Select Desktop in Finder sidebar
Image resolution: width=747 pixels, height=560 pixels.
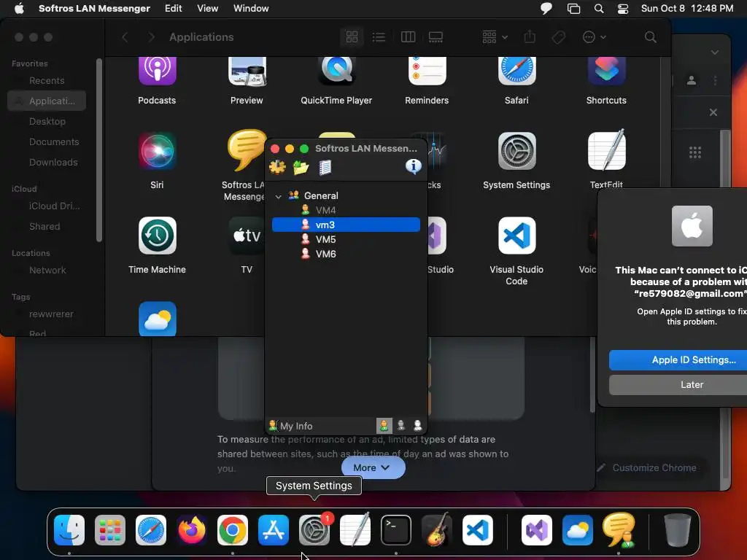[x=47, y=122]
